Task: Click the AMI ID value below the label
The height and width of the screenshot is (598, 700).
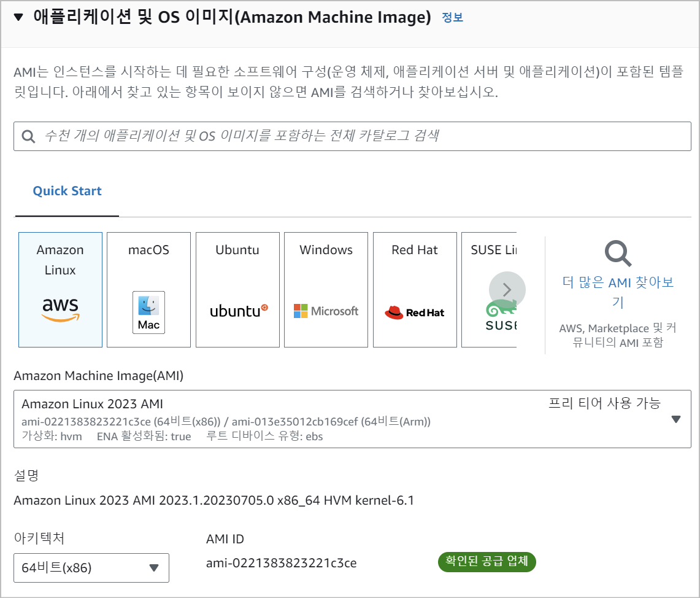Action: tap(281, 563)
